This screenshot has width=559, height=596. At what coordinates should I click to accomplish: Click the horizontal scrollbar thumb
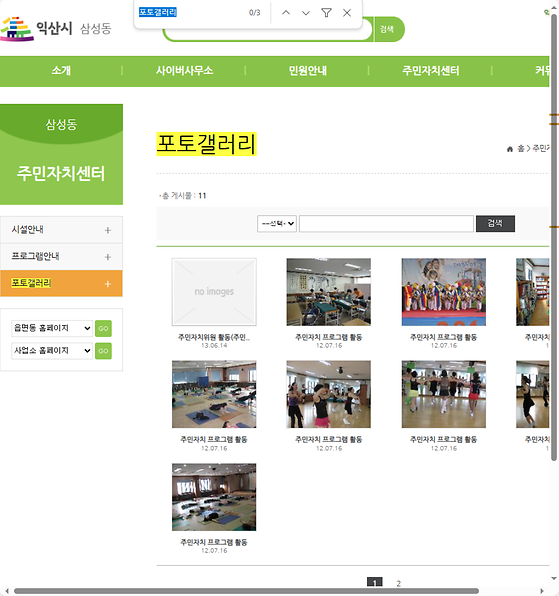246,591
